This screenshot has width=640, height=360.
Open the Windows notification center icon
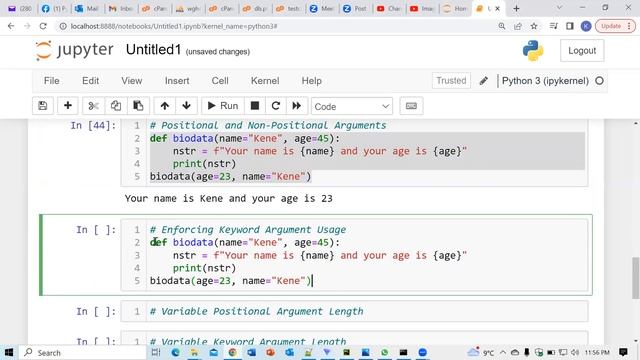[623, 352]
